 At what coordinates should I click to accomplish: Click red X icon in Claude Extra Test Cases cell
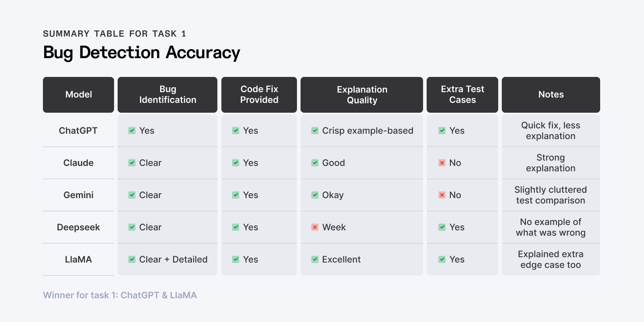(x=442, y=163)
